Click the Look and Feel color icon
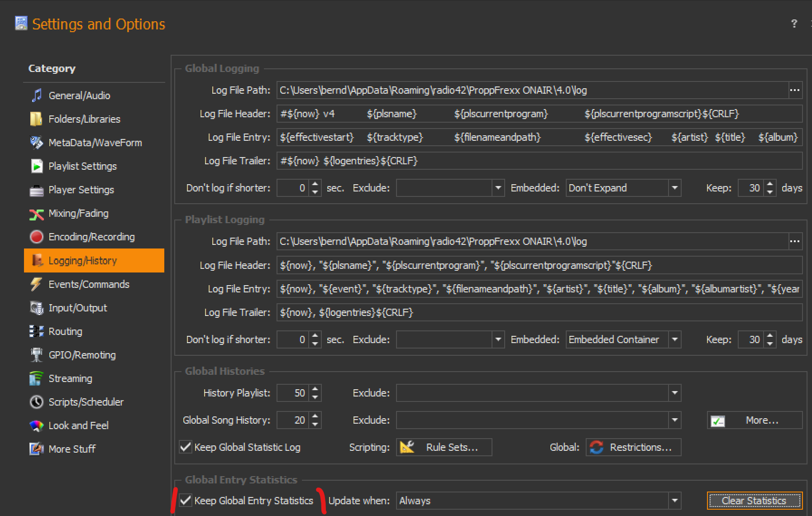This screenshot has width=812, height=516. pos(36,425)
